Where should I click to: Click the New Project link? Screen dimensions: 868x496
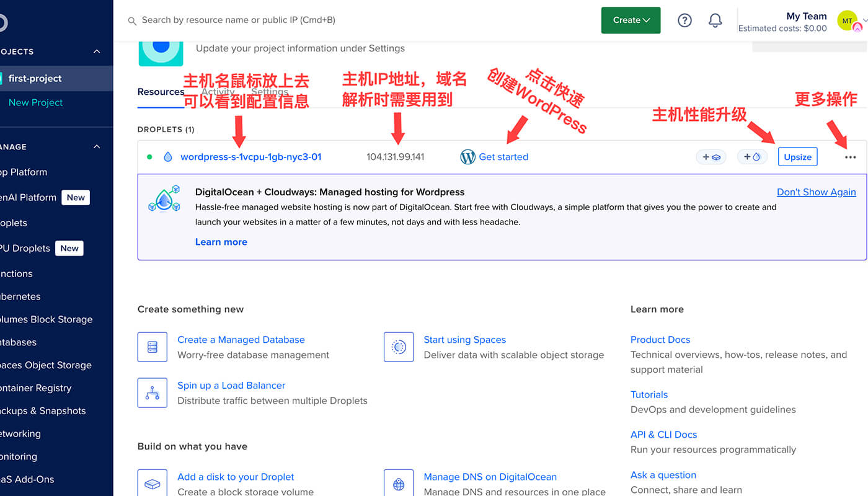[x=35, y=102]
